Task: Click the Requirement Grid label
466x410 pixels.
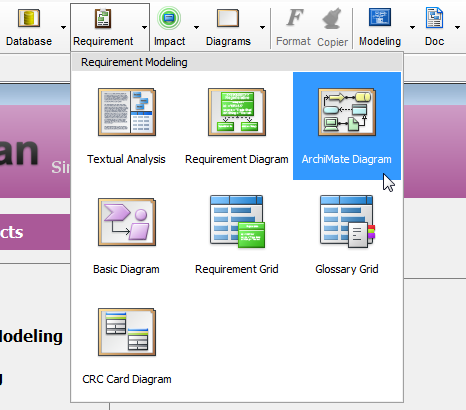Action: pyautogui.click(x=237, y=269)
